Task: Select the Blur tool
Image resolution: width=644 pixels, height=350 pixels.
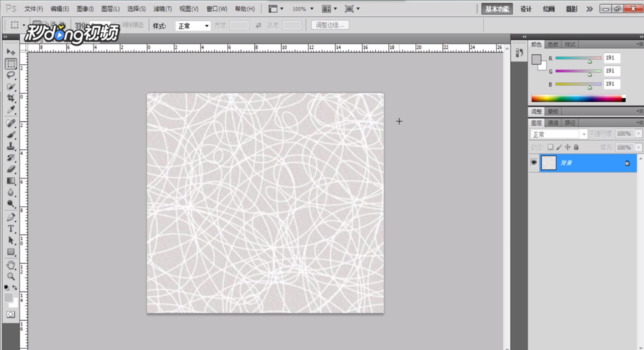Action: 11,192
